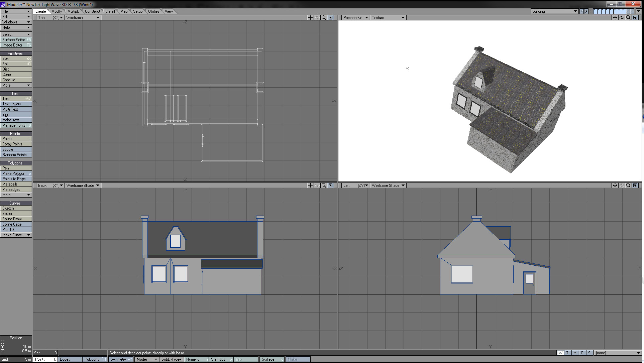
Task: Toggle Symmetry mode on
Action: pyautogui.click(x=121, y=359)
